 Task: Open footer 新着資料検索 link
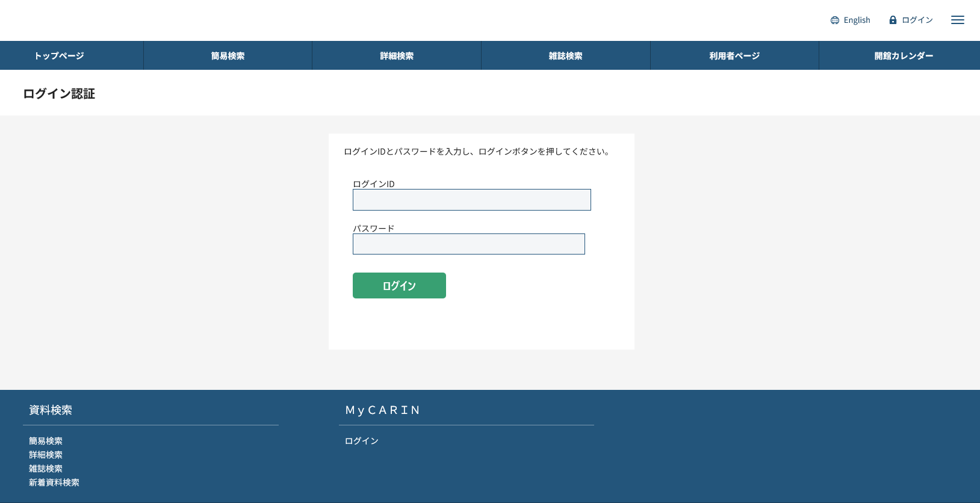click(x=54, y=483)
